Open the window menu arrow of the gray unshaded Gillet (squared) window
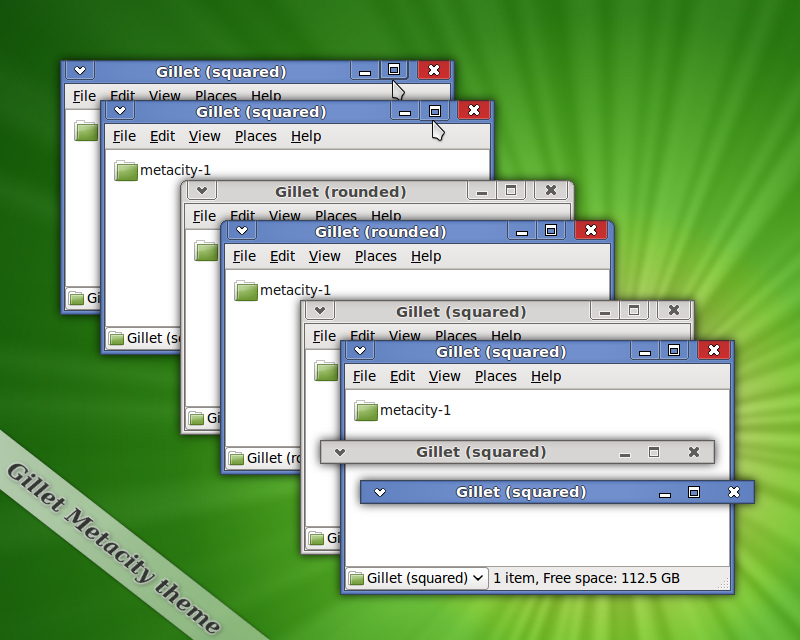This screenshot has height=640, width=800. 320,310
